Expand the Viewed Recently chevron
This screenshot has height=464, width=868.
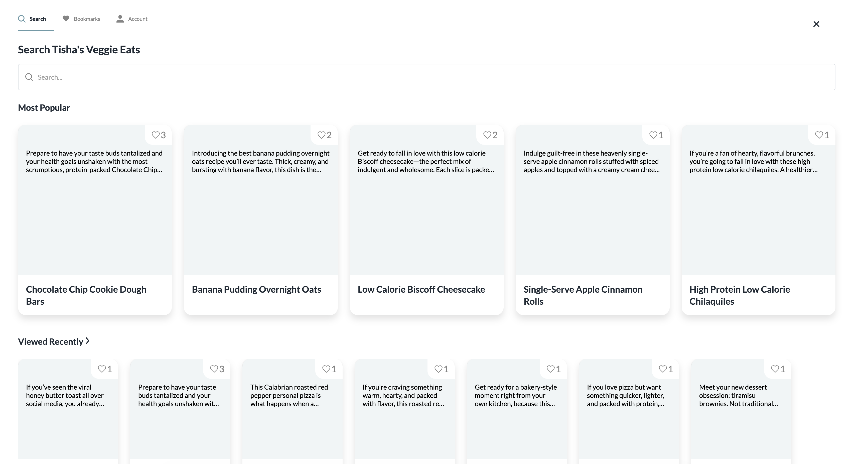[x=88, y=341]
